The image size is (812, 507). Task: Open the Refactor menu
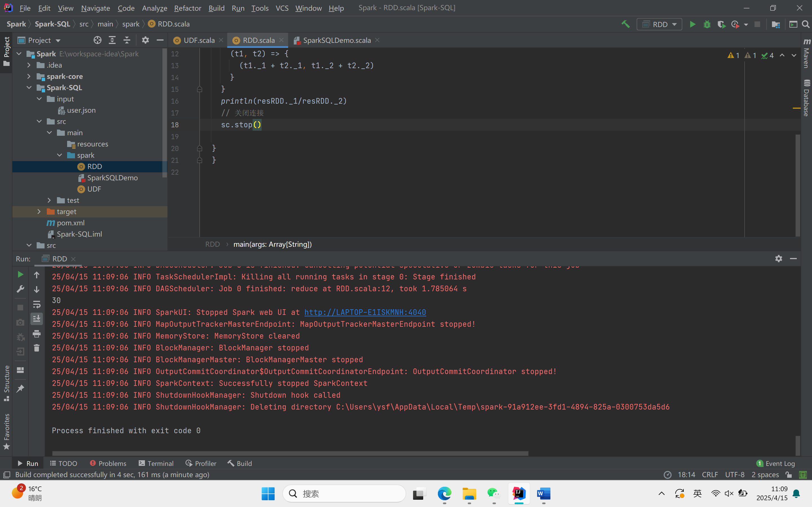point(187,8)
